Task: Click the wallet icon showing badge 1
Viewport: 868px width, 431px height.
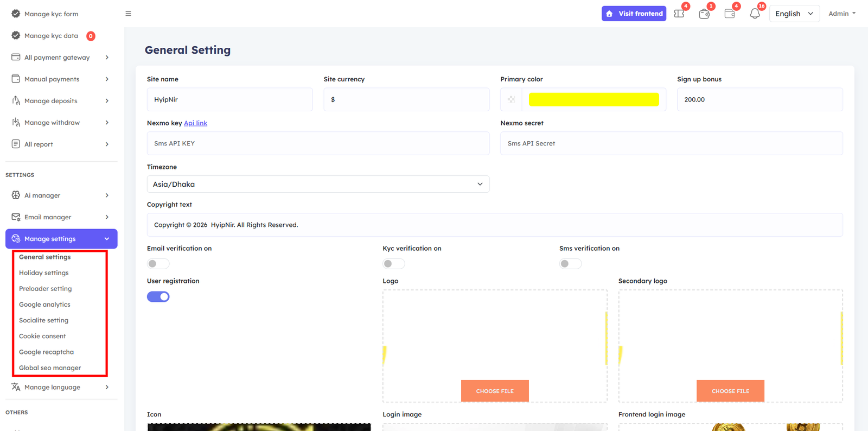Action: click(704, 14)
